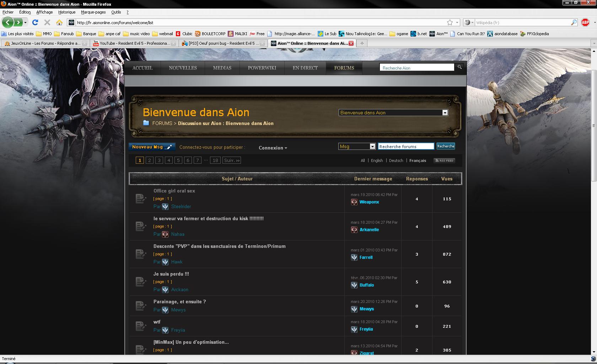Go to page 18 of the forum
The width and height of the screenshot is (597, 364).
(215, 160)
